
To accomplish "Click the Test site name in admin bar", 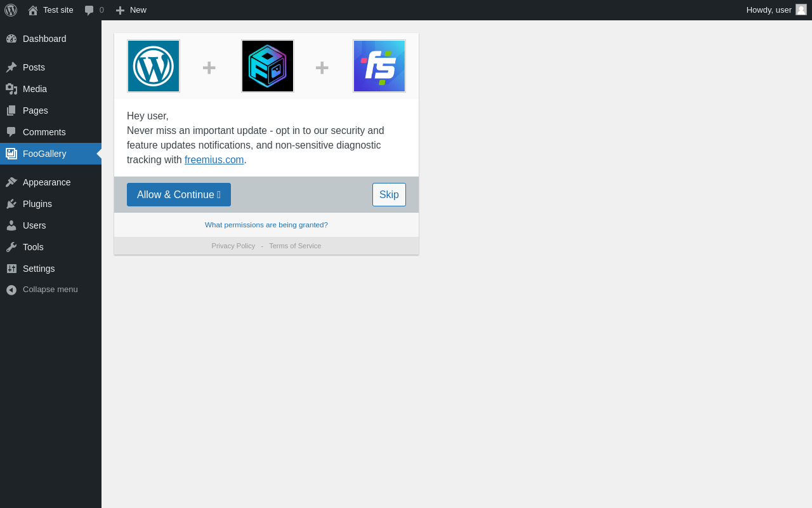I will coord(58,10).
